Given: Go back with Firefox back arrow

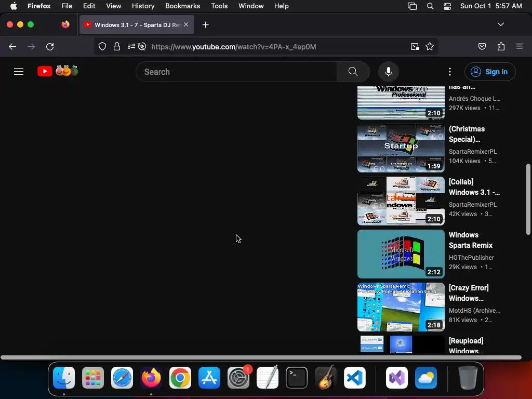Looking at the screenshot, I should tap(12, 46).
